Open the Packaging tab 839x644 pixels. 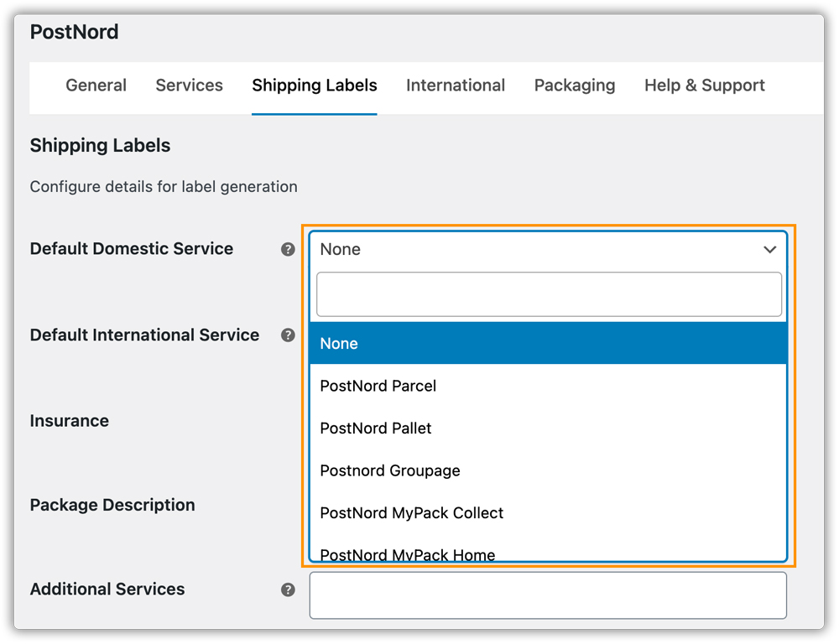(575, 86)
